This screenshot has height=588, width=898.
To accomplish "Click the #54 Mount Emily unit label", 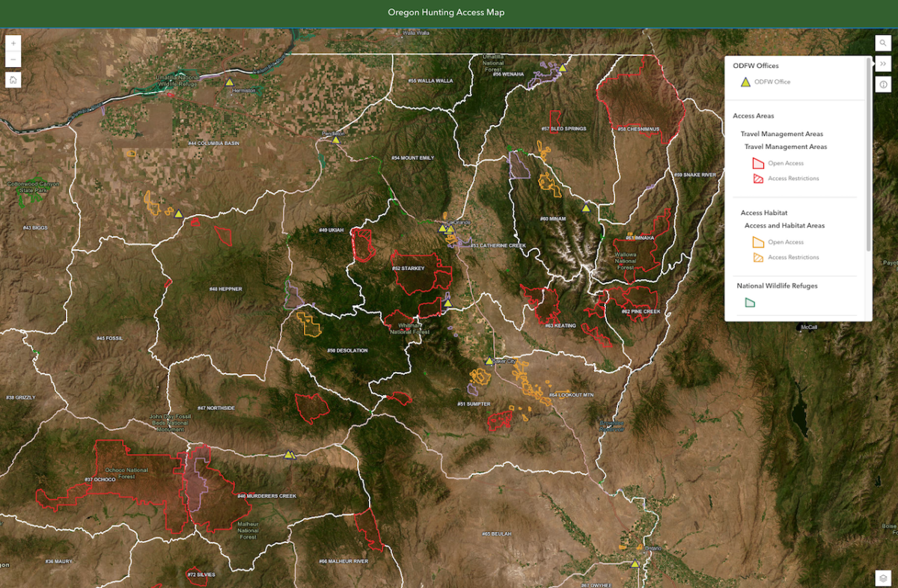I will pos(412,158).
